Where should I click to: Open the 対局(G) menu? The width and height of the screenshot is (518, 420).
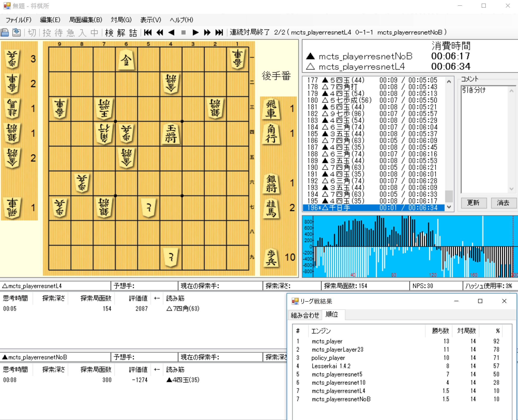120,20
